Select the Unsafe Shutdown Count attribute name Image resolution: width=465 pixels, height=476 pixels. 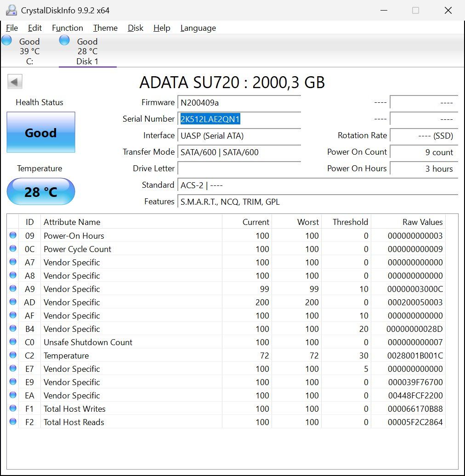coord(88,342)
